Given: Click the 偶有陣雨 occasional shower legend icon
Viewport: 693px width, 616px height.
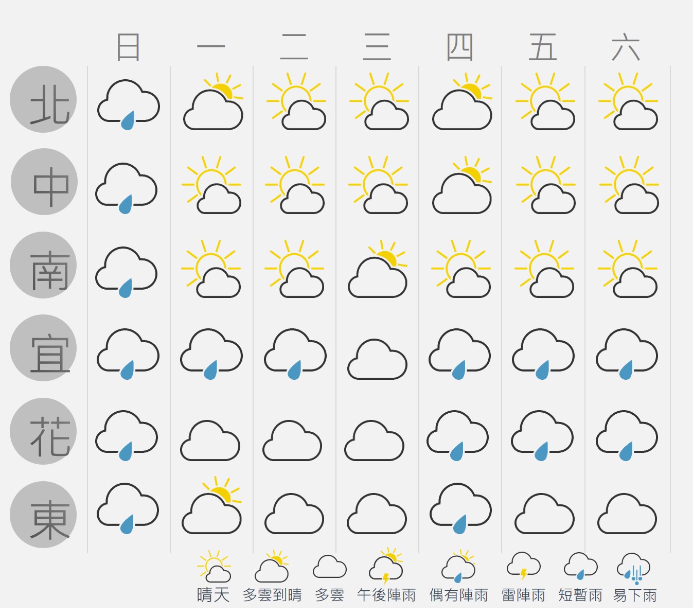Looking at the screenshot, I should (x=458, y=567).
